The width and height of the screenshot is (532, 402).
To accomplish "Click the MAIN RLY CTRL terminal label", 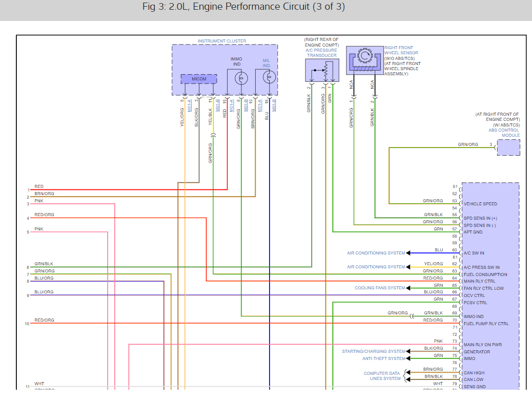I will click(x=480, y=281).
